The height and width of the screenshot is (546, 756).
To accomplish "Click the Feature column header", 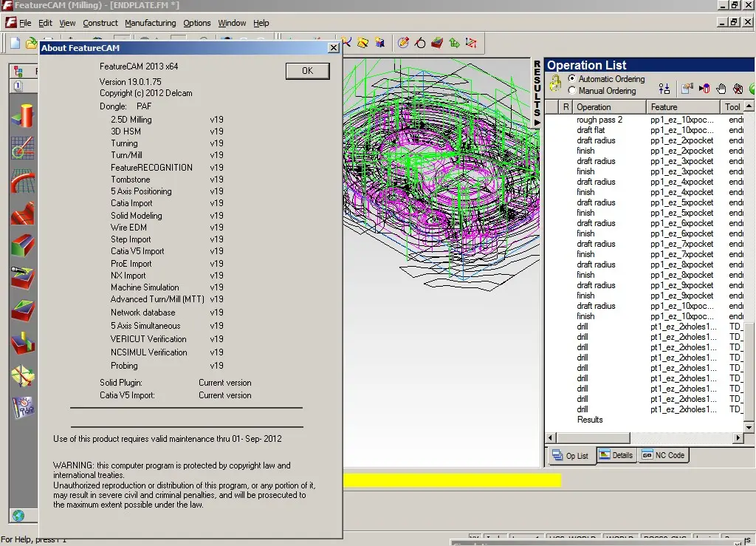I will [683, 106].
